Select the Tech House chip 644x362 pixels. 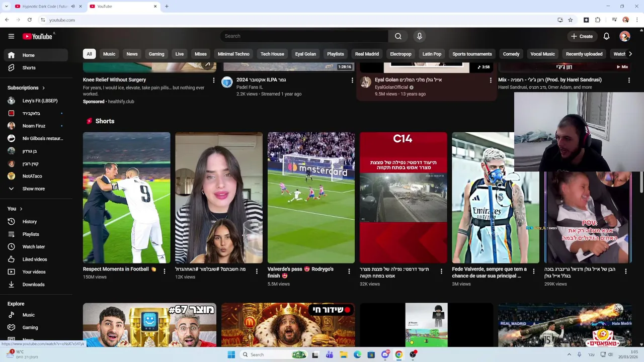(272, 54)
